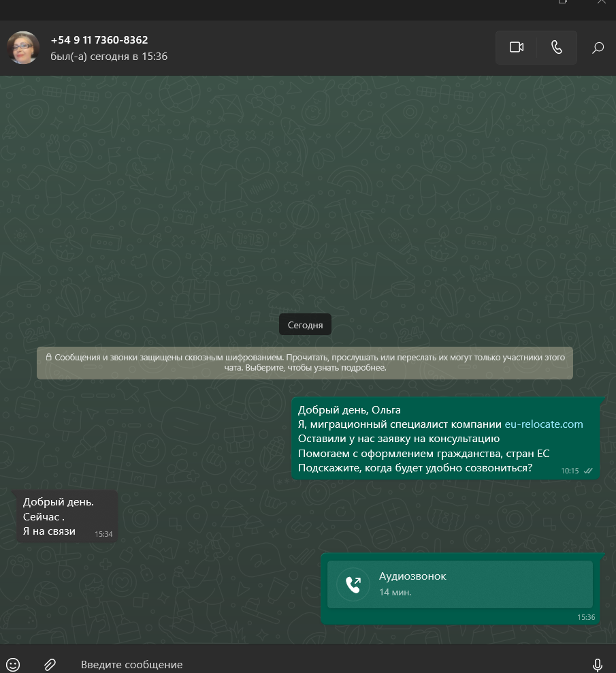Record a voice message with microphone
This screenshot has width=616, height=673.
(x=597, y=664)
